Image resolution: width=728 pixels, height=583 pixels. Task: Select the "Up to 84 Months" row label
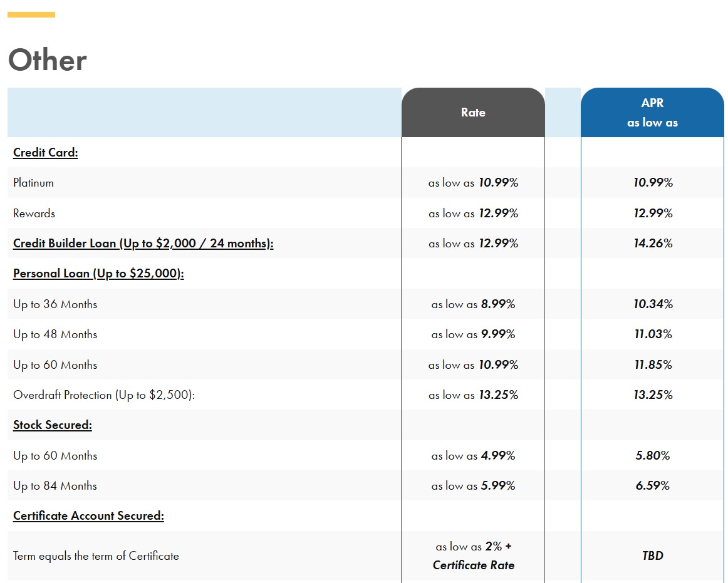tap(55, 486)
